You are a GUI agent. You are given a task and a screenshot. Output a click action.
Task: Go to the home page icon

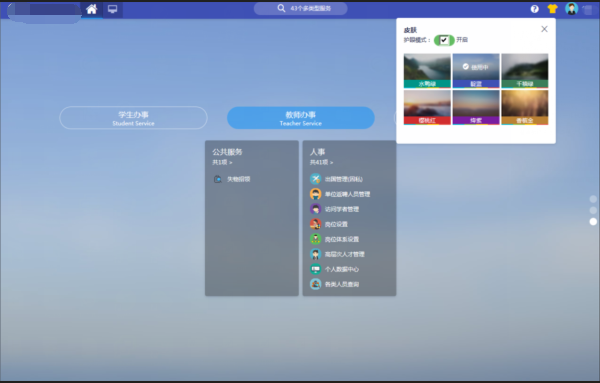[91, 9]
